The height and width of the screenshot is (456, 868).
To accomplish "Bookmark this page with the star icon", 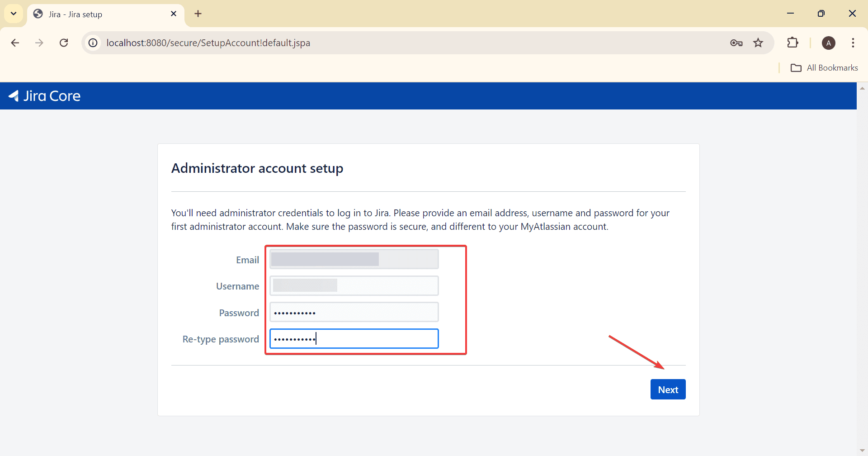I will tap(758, 43).
